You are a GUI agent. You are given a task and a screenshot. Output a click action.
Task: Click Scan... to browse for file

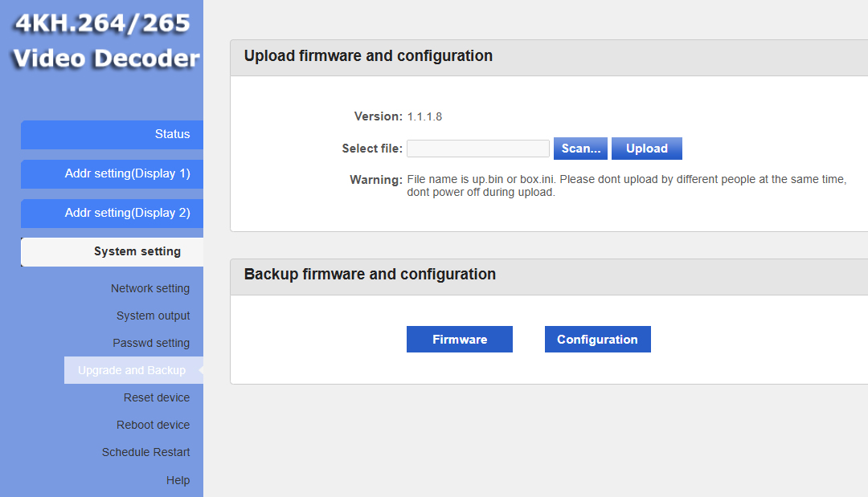(x=581, y=149)
